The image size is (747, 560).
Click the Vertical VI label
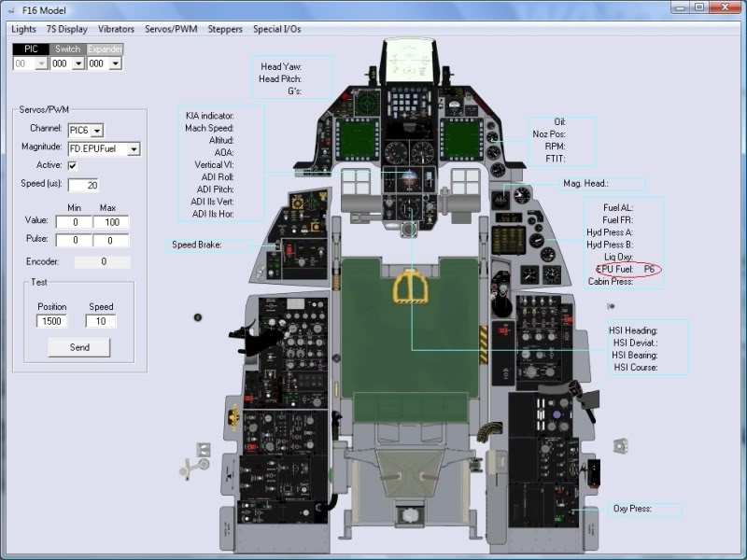214,165
